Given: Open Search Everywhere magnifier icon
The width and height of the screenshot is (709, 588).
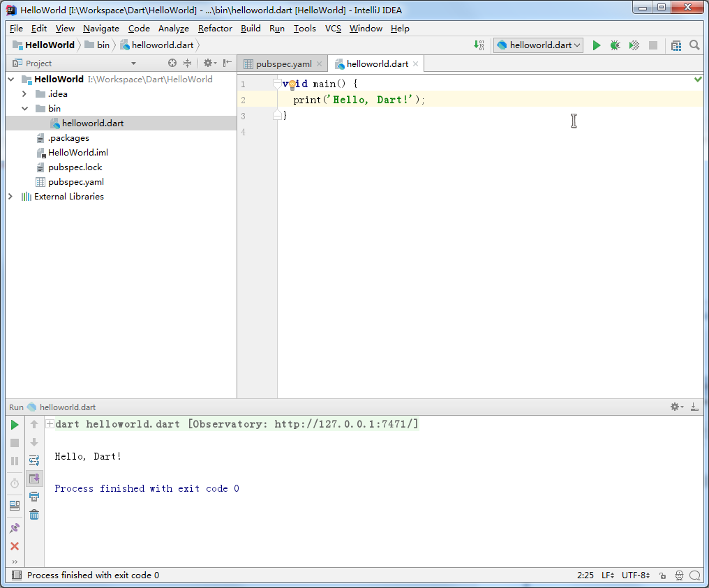Looking at the screenshot, I should (694, 45).
